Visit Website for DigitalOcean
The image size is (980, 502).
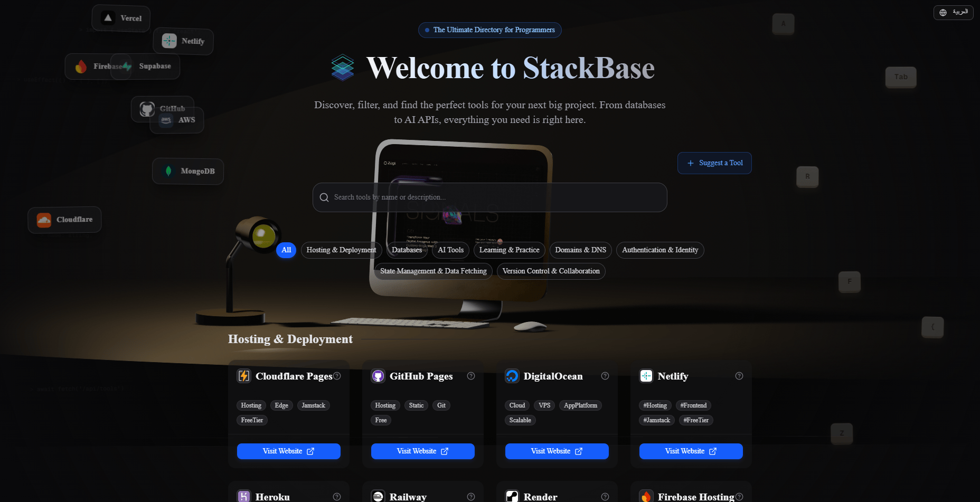(557, 451)
